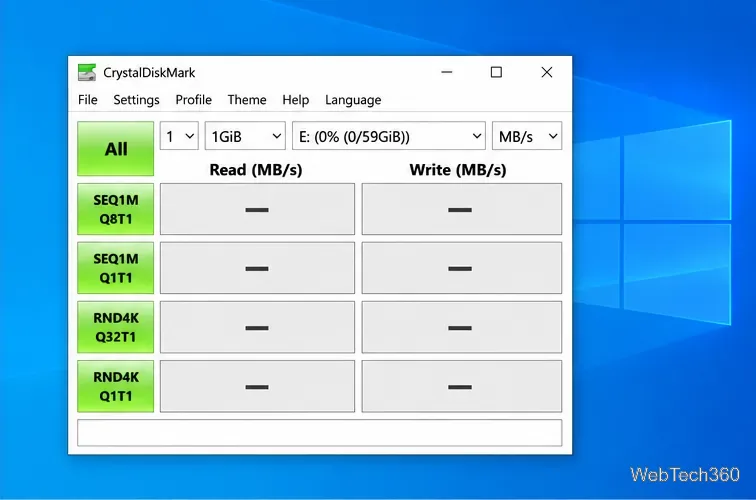Maximize the CrystalDiskMark window

[496, 72]
